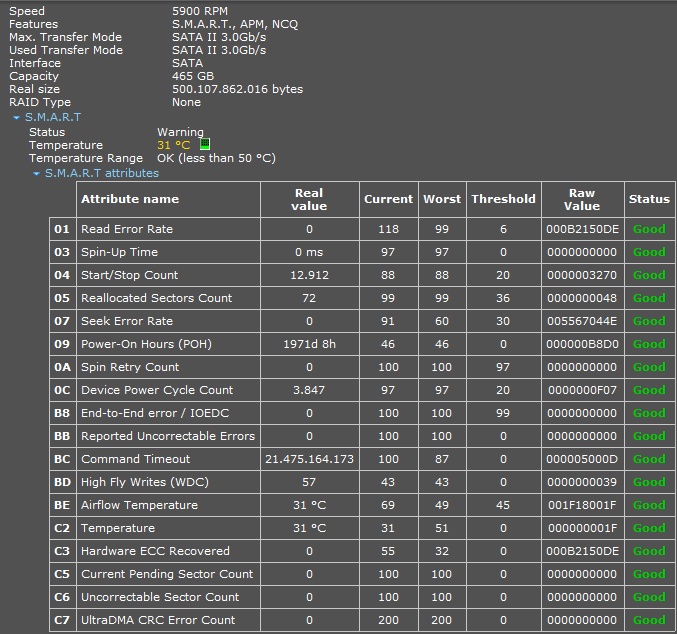The image size is (677, 634).
Task: Select the Airflow Temperature attribute name
Action: coord(139,505)
